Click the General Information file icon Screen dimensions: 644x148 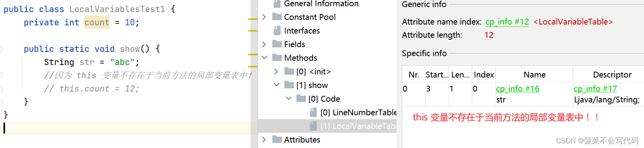pyautogui.click(x=277, y=4)
